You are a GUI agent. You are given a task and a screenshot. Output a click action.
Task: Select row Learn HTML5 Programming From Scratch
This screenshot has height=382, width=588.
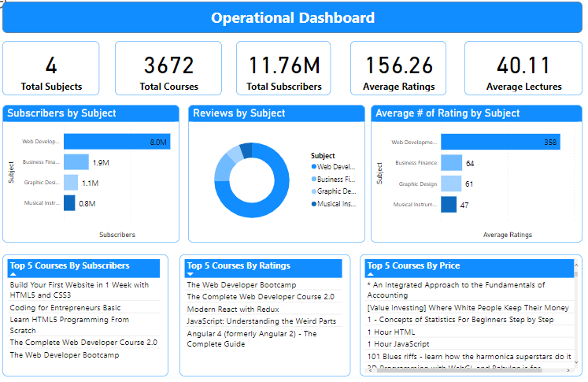(84, 325)
